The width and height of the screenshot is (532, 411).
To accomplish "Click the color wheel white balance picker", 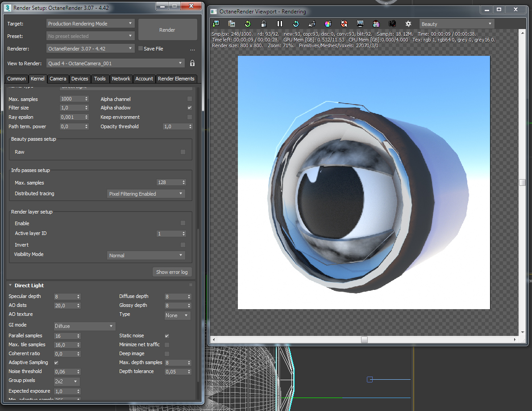I will (328, 24).
